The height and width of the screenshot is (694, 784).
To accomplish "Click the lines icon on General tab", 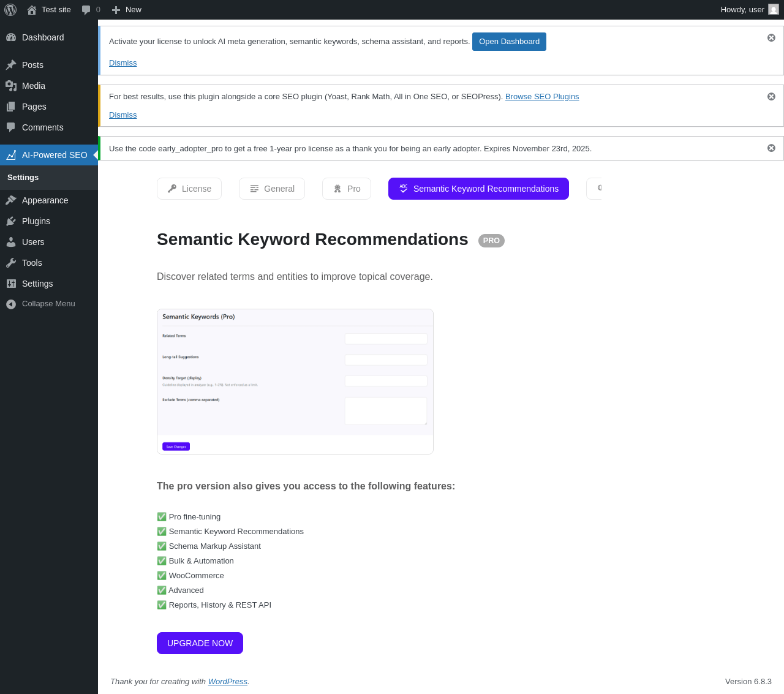I will tap(254, 189).
